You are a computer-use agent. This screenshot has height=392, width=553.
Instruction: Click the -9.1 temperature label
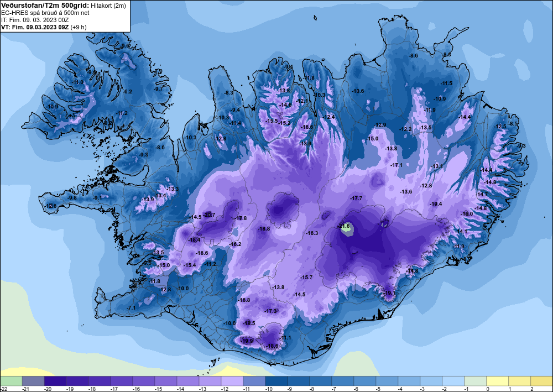pyautogui.click(x=97, y=198)
